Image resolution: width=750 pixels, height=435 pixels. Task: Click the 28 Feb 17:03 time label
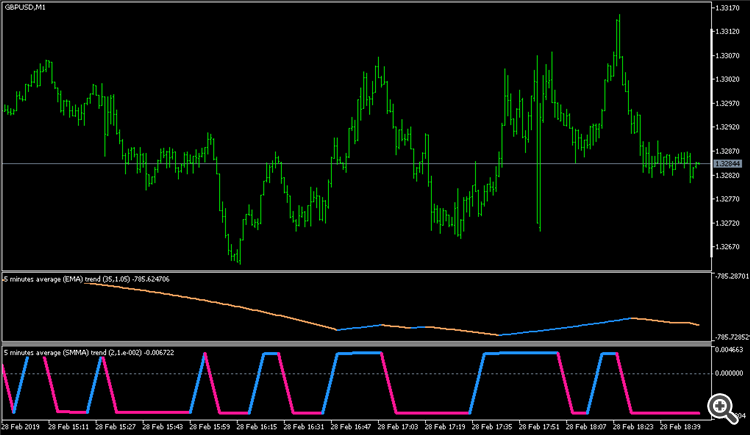click(398, 426)
